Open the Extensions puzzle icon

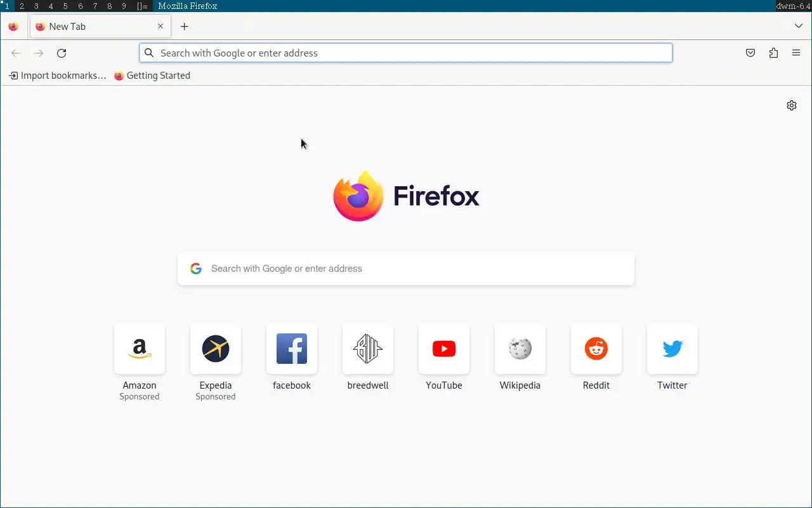(x=773, y=53)
